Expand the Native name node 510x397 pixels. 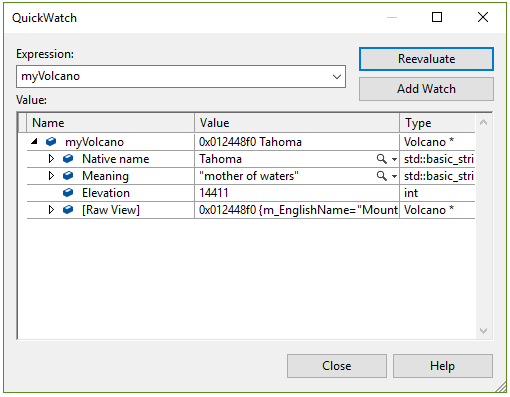click(51, 159)
